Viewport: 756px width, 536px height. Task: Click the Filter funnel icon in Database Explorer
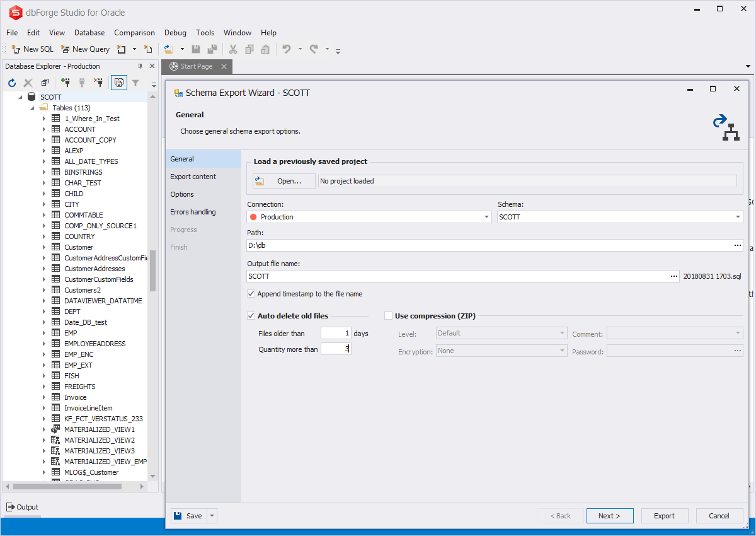[x=135, y=82]
